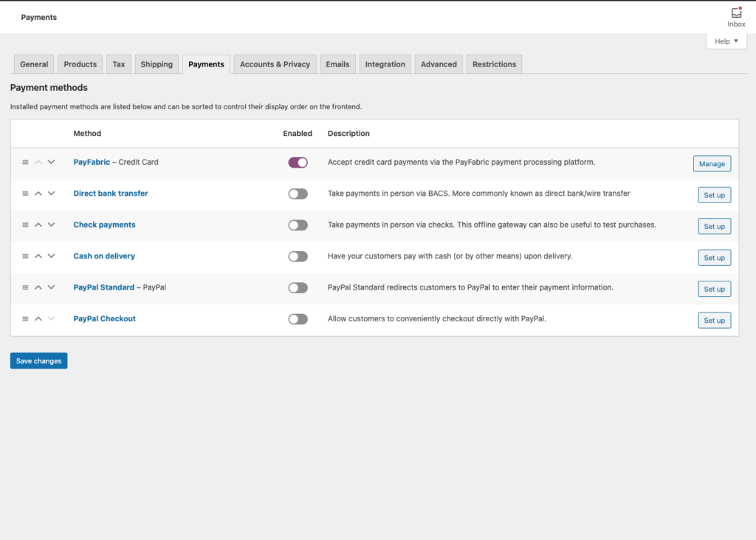Go to Accounts & Privacy tab
Viewport: 756px width, 540px height.
pos(275,64)
